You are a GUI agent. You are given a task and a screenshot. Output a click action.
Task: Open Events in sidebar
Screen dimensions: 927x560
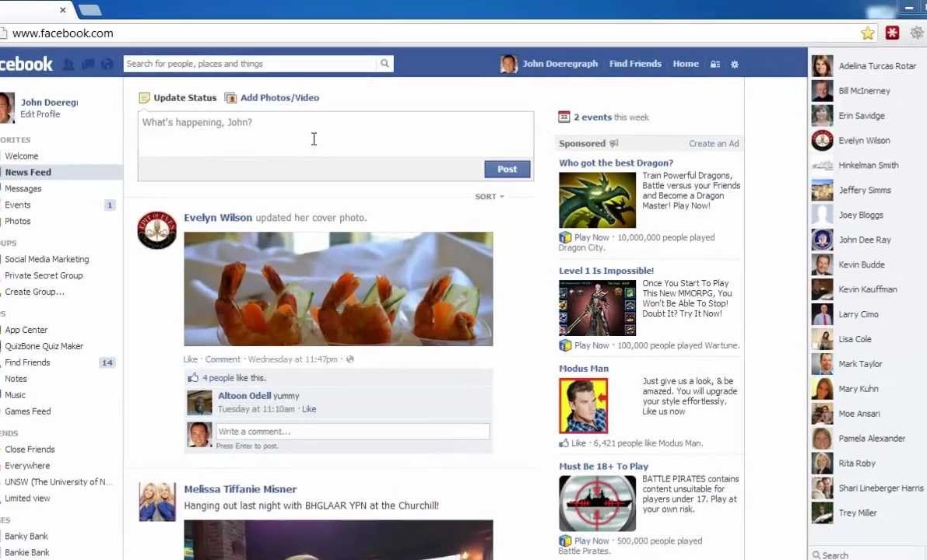pos(18,205)
